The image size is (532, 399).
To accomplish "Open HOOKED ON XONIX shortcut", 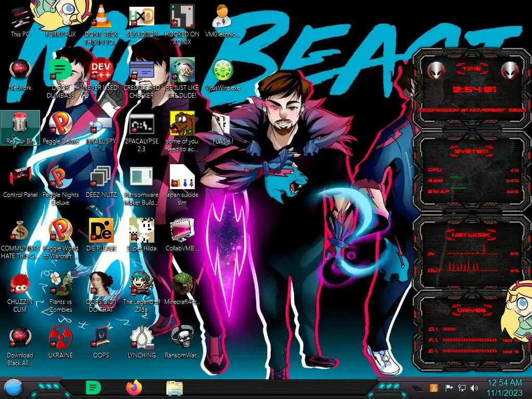I will point(182,24).
